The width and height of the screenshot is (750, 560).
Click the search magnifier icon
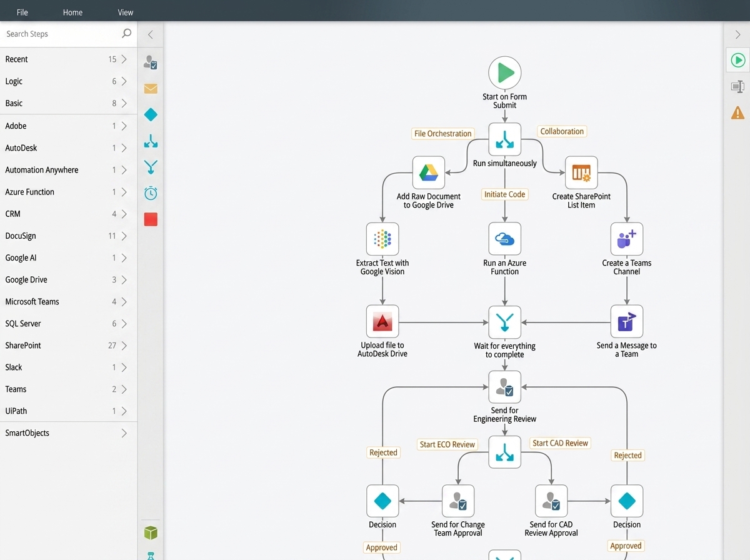tap(126, 34)
